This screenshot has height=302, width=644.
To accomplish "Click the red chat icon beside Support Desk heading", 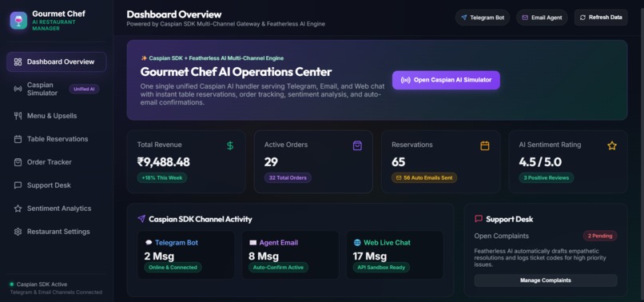I will click(x=479, y=219).
